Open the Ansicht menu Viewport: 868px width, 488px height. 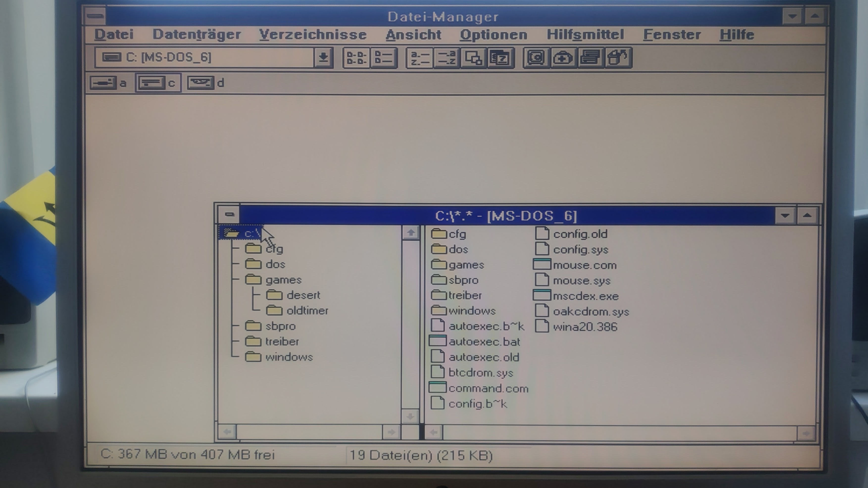[x=413, y=34]
